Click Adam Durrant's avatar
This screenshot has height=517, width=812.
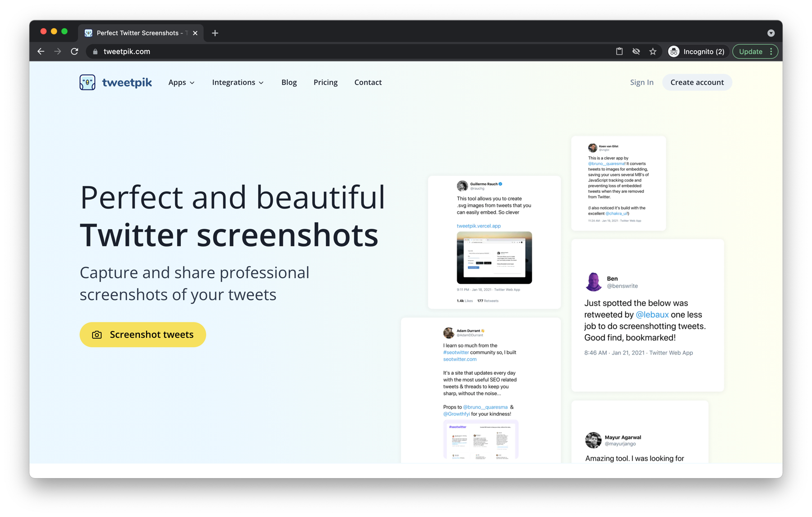448,333
